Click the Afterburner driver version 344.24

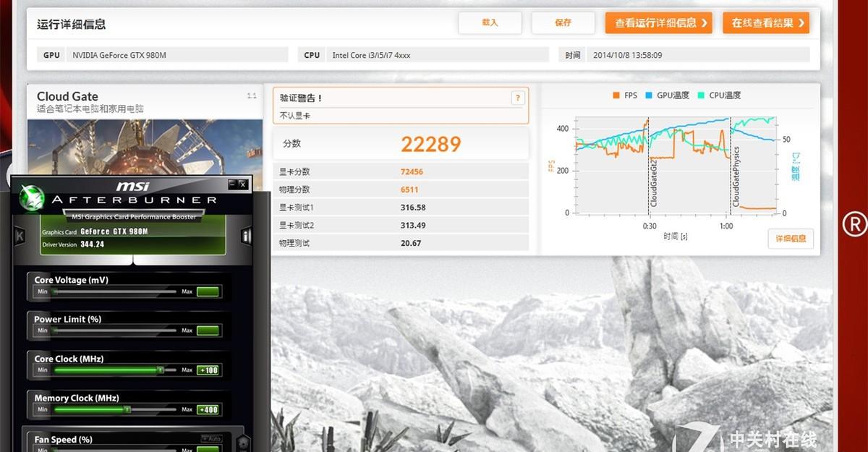click(93, 244)
